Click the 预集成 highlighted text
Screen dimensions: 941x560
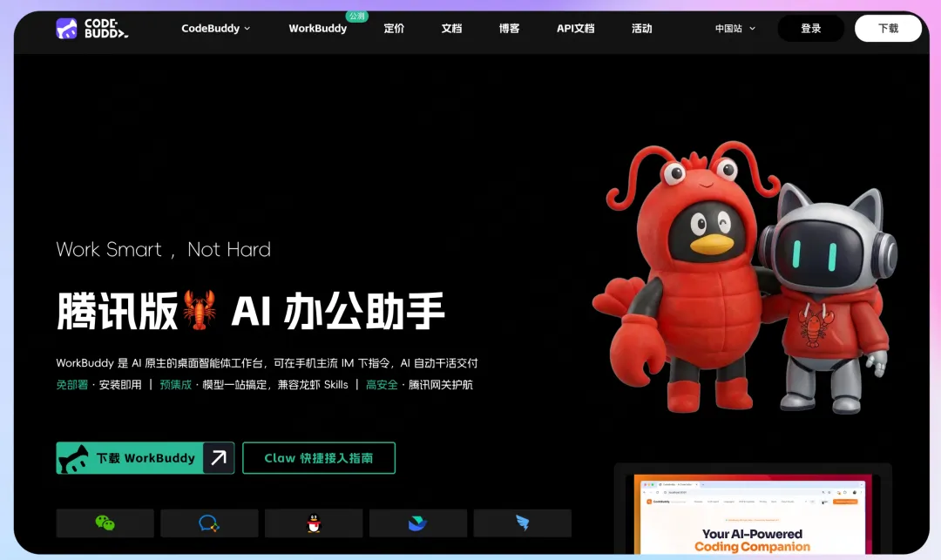[x=176, y=385]
